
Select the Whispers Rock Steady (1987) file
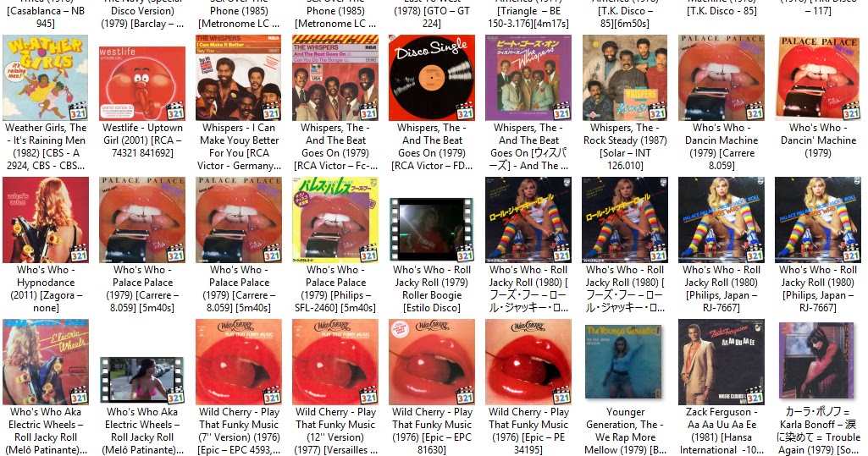625,77
